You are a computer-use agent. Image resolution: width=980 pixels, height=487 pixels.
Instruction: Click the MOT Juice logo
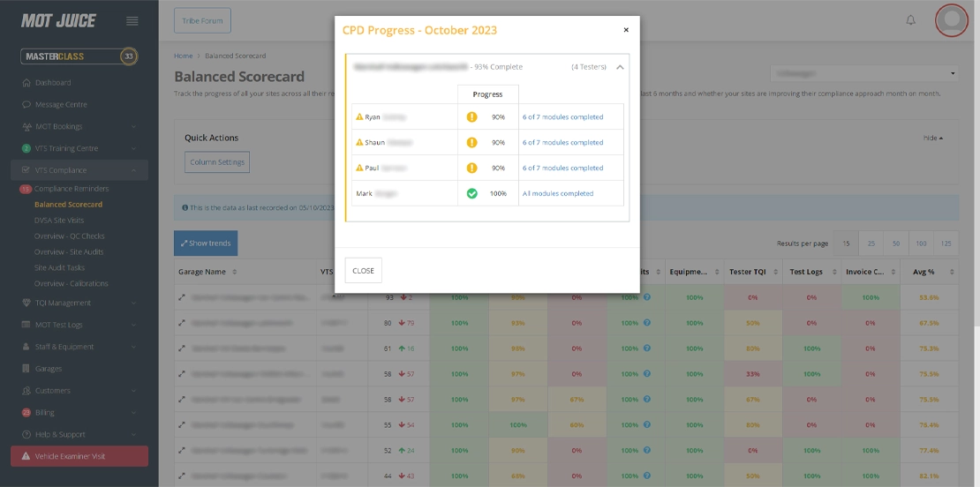58,20
